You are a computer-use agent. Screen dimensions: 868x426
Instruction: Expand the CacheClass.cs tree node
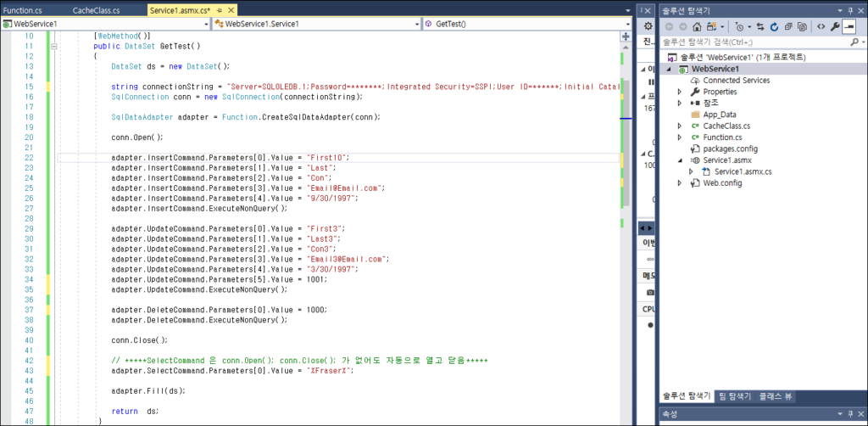pos(679,126)
